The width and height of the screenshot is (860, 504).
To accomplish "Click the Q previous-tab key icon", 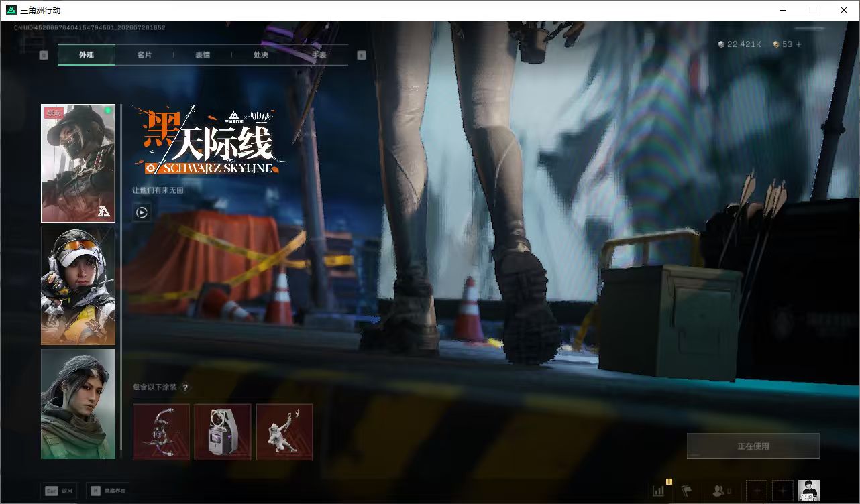I will point(44,55).
